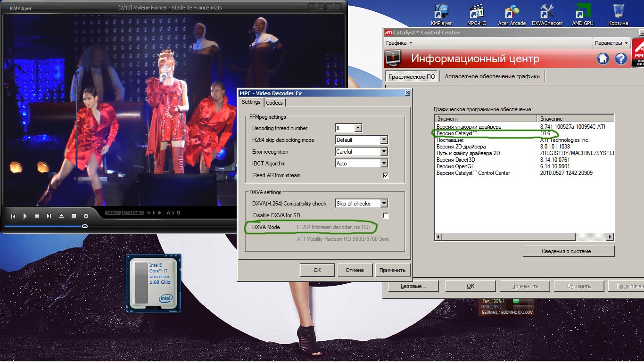Open KMPlayer desktop shortcut
This screenshot has width=644, height=362.
[441, 15]
